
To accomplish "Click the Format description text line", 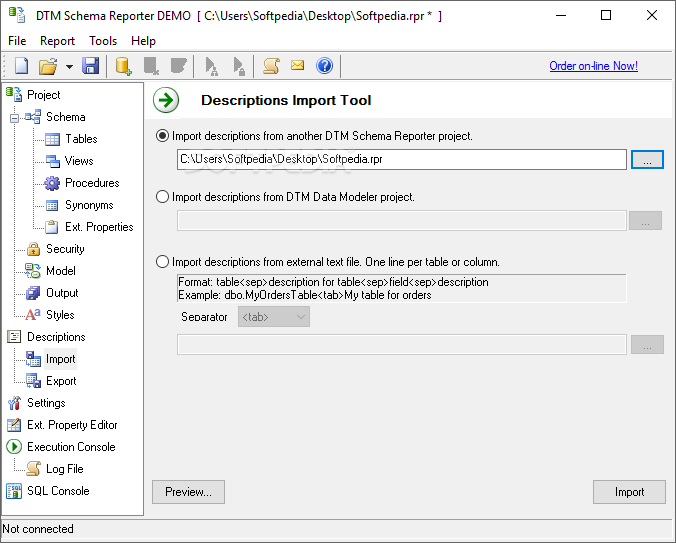I will click(333, 282).
